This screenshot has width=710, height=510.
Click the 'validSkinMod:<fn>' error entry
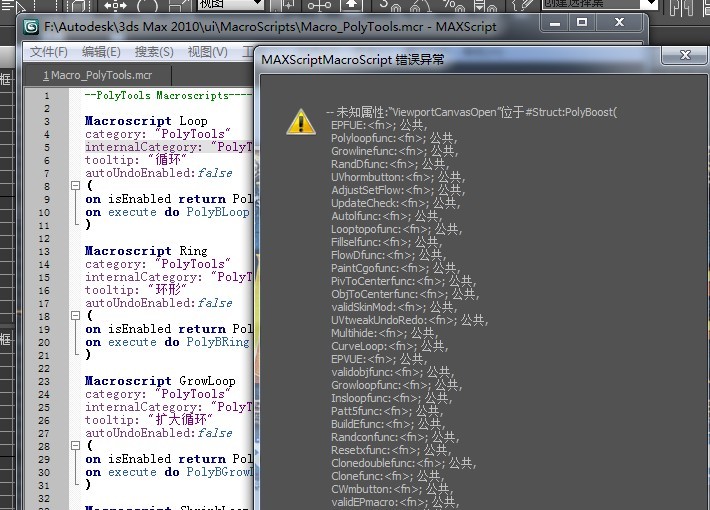point(393,307)
